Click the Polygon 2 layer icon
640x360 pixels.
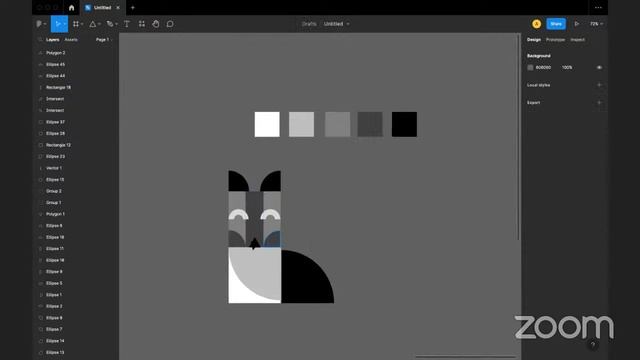40,53
